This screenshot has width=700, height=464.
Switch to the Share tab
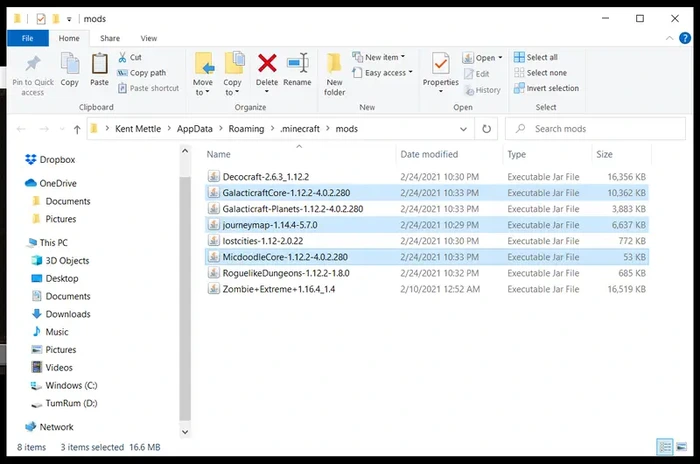pyautogui.click(x=110, y=38)
